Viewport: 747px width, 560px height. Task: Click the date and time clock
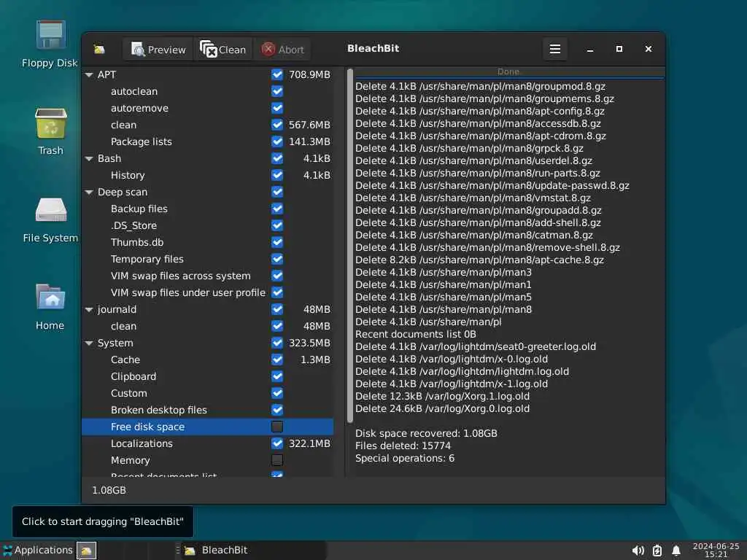click(x=716, y=550)
